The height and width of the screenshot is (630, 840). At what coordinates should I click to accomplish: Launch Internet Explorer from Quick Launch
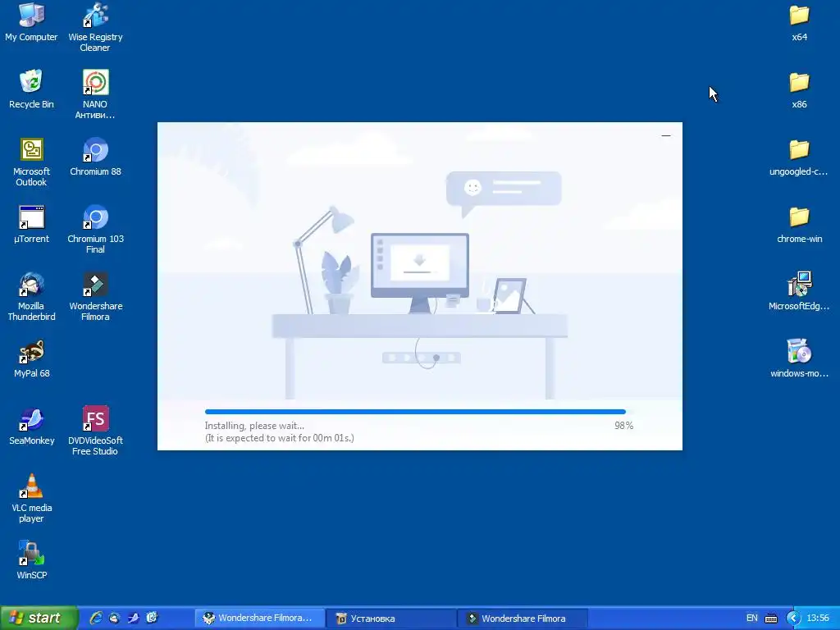[96, 618]
